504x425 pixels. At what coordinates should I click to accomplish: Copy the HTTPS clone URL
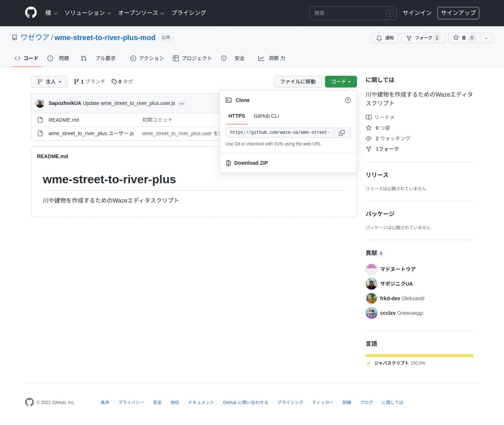click(x=342, y=133)
